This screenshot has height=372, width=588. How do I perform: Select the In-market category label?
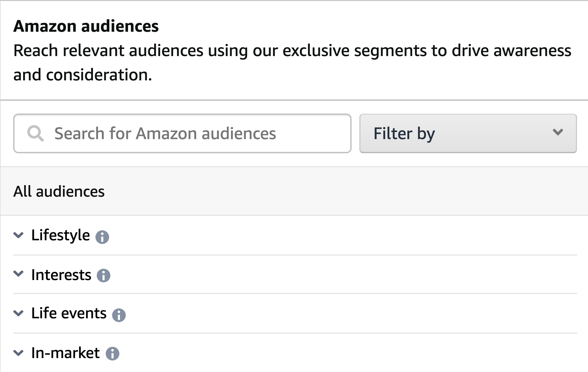[x=65, y=353]
